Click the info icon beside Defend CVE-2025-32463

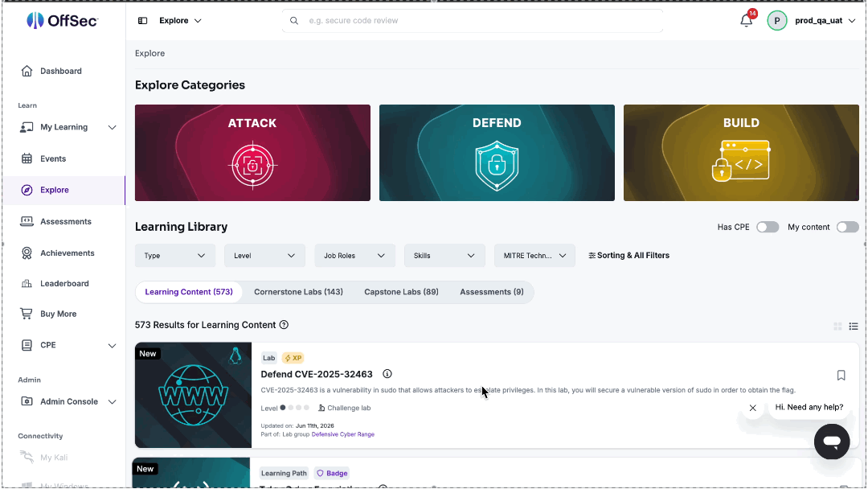[x=387, y=374]
